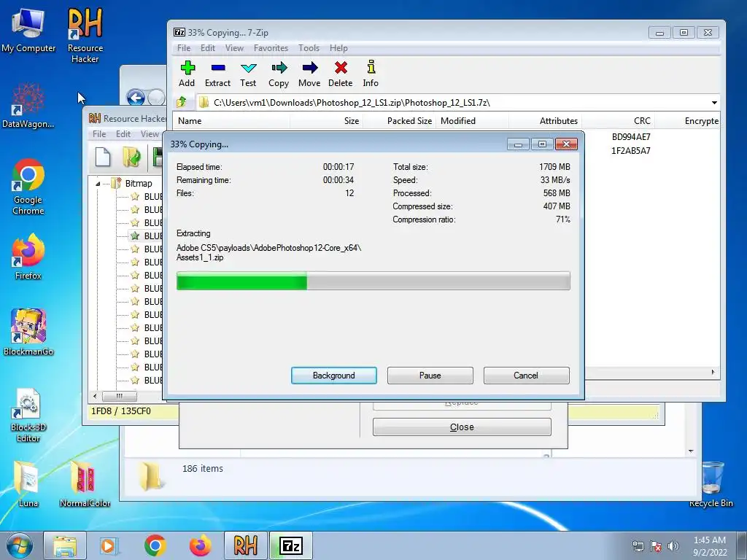Launch Windows Media Player from the taskbar
This screenshot has height=560, width=747.
(x=109, y=546)
